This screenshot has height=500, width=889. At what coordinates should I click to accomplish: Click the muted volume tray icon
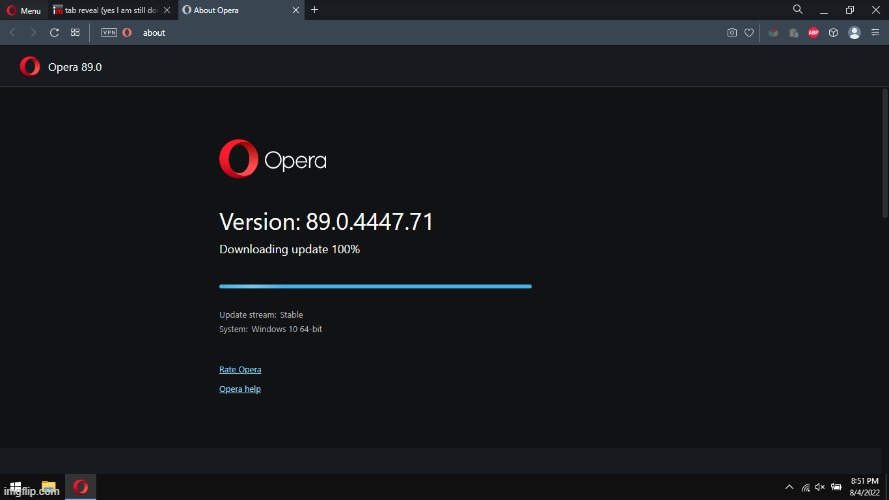(x=820, y=487)
